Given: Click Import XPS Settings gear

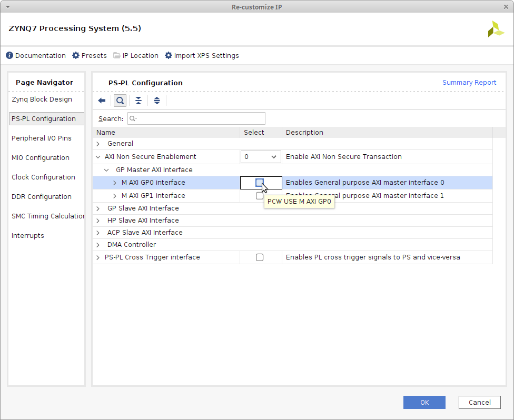Looking at the screenshot, I should pos(169,55).
